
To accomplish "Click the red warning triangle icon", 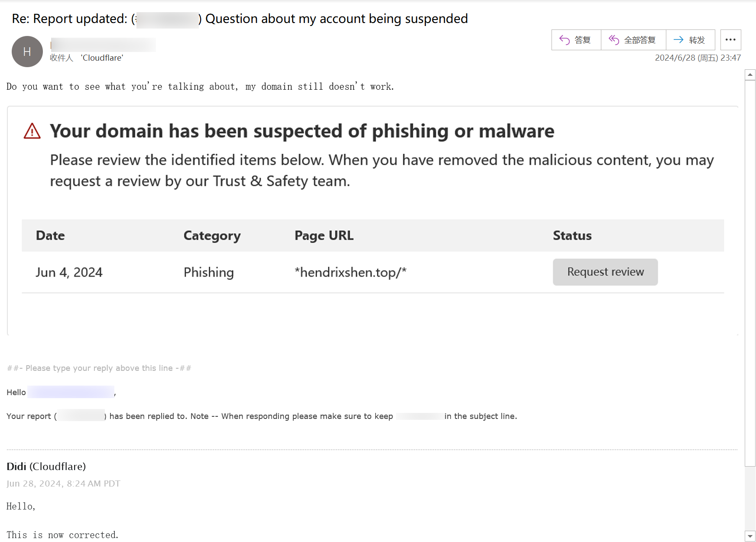I will tap(32, 131).
